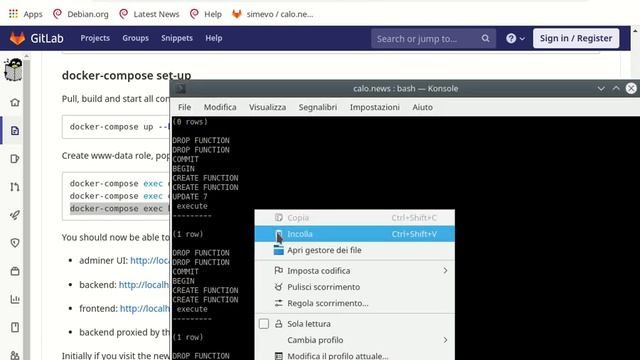Click UPDATE 7 line in terminal output
Screen dimensions: 640x360
(x=190, y=197)
